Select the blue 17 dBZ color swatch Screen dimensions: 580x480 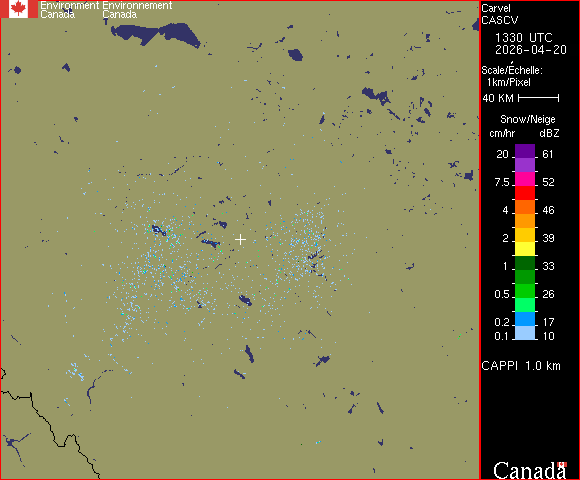[x=525, y=319]
